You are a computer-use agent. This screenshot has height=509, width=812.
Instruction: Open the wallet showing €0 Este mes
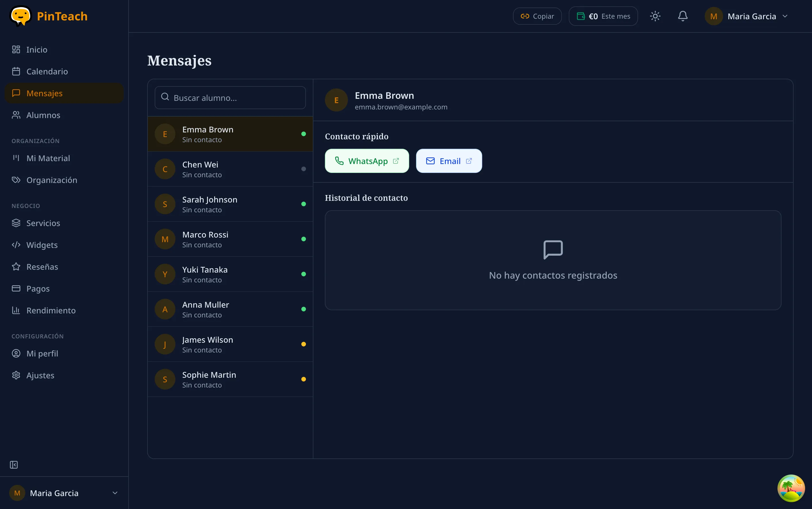pos(602,16)
